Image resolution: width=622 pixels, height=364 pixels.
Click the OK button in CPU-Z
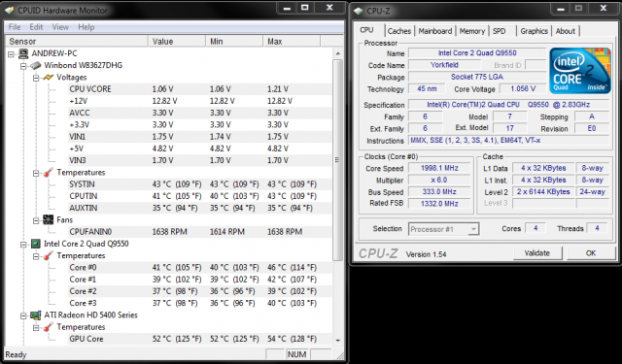tap(591, 253)
